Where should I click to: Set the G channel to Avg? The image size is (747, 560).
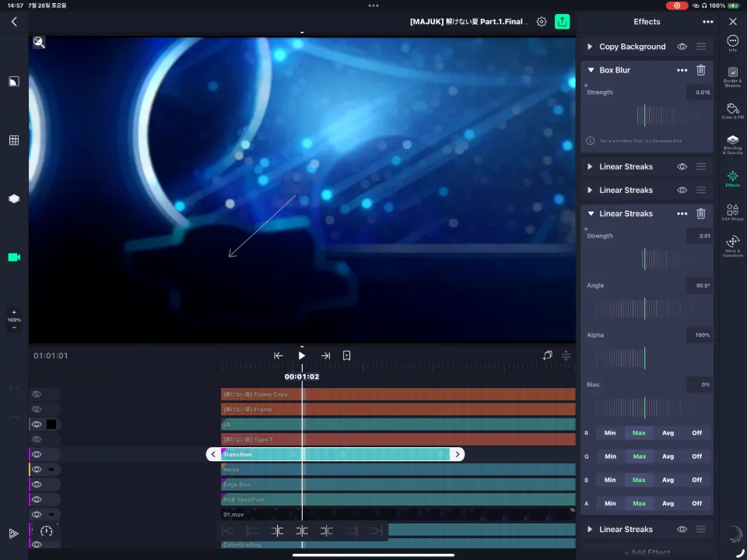668,457
